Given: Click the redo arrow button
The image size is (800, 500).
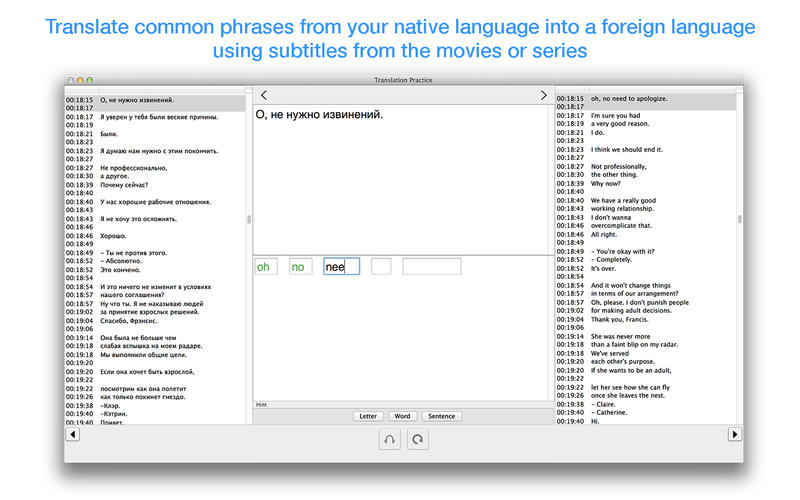Looking at the screenshot, I should pos(418,439).
